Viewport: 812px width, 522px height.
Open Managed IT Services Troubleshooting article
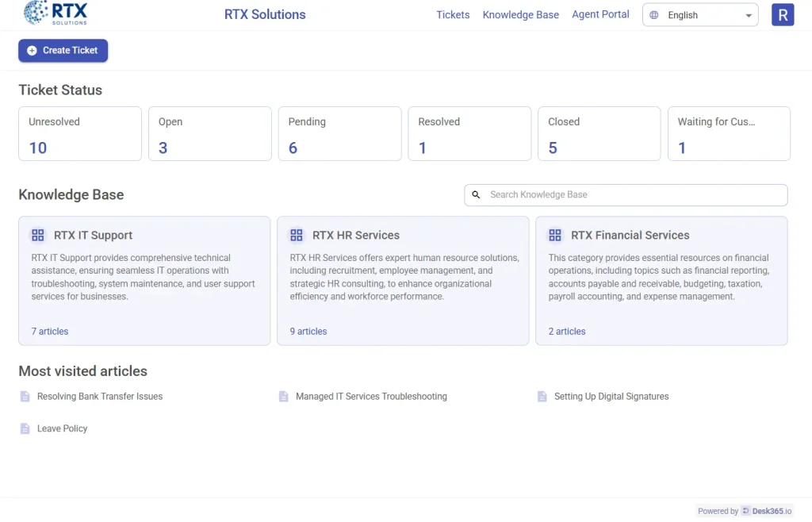(x=371, y=397)
